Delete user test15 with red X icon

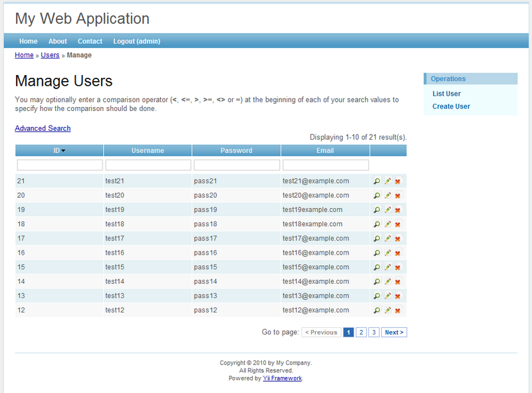click(x=398, y=267)
